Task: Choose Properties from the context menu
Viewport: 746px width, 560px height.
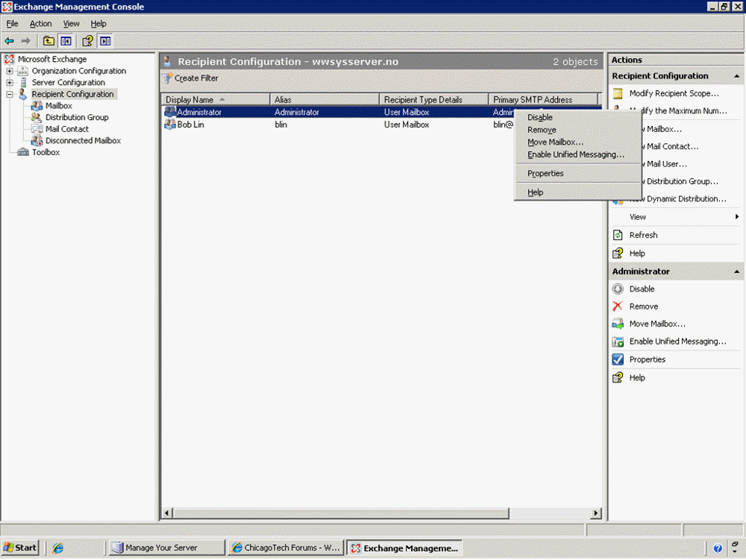Action: 577,173
